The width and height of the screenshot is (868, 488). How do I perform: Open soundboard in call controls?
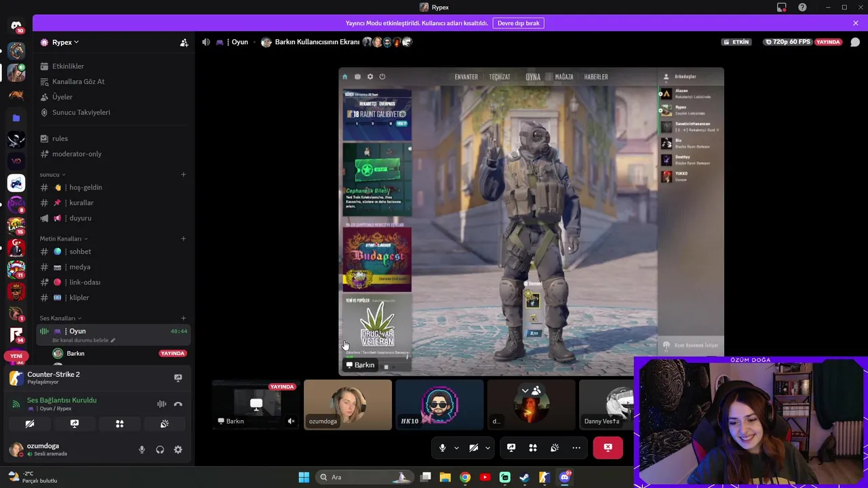pos(555,447)
